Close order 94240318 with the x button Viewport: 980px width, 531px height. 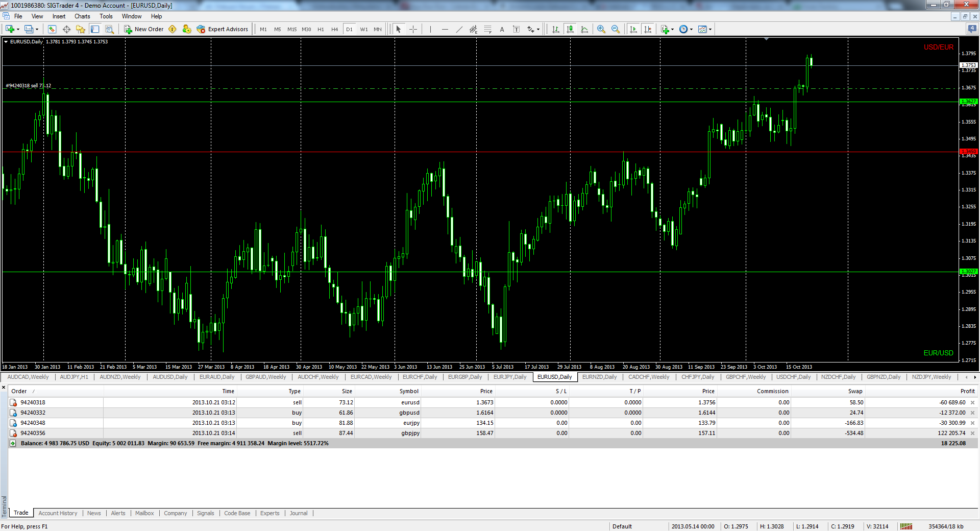972,402
